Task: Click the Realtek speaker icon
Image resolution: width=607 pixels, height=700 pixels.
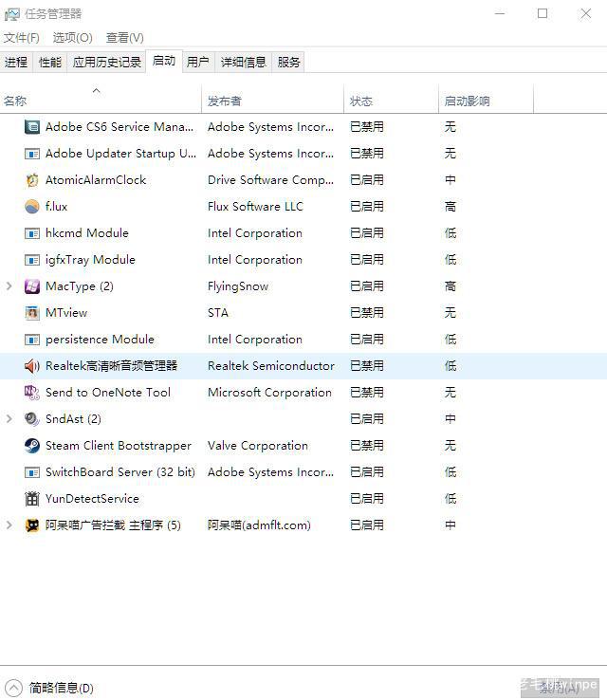Action: tap(32, 366)
